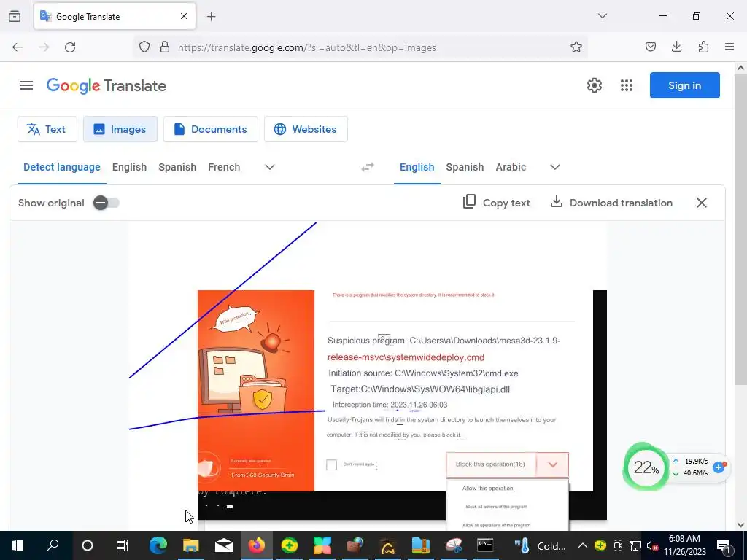The height and width of the screenshot is (560, 747).
Task: Open the Firefox downloads panel
Action: (676, 47)
